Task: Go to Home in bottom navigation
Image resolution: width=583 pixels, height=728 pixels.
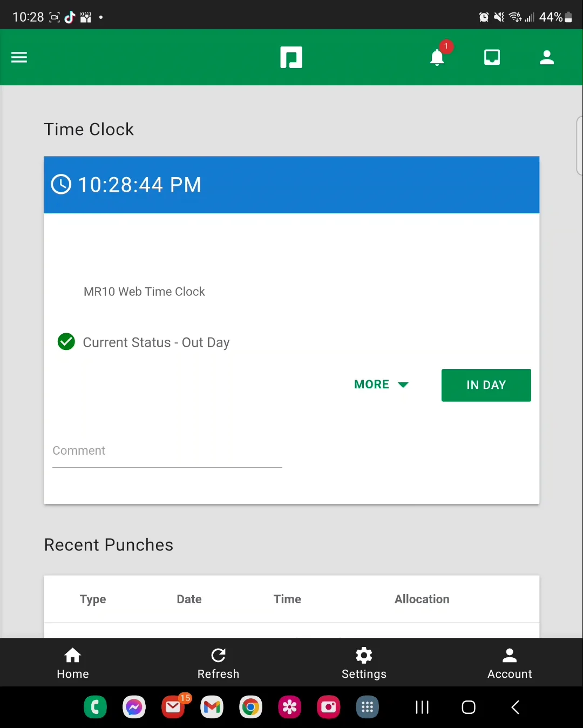Action: (x=73, y=663)
